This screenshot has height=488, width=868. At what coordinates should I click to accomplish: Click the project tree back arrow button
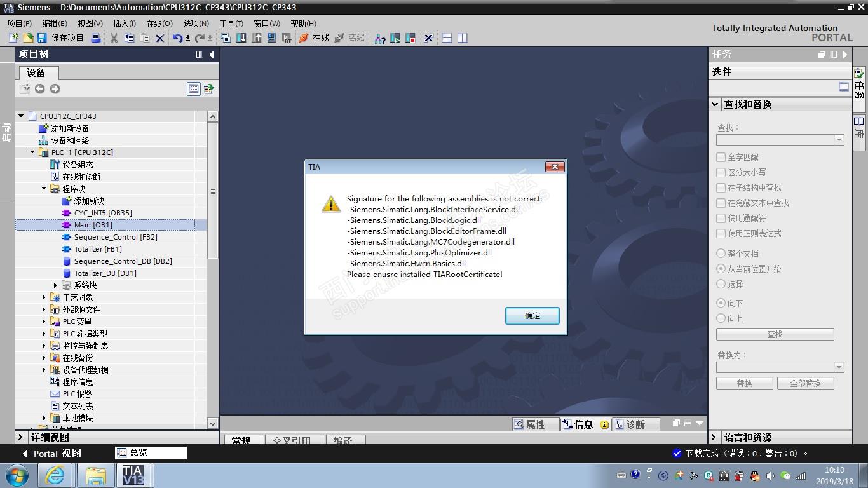pyautogui.click(x=39, y=89)
